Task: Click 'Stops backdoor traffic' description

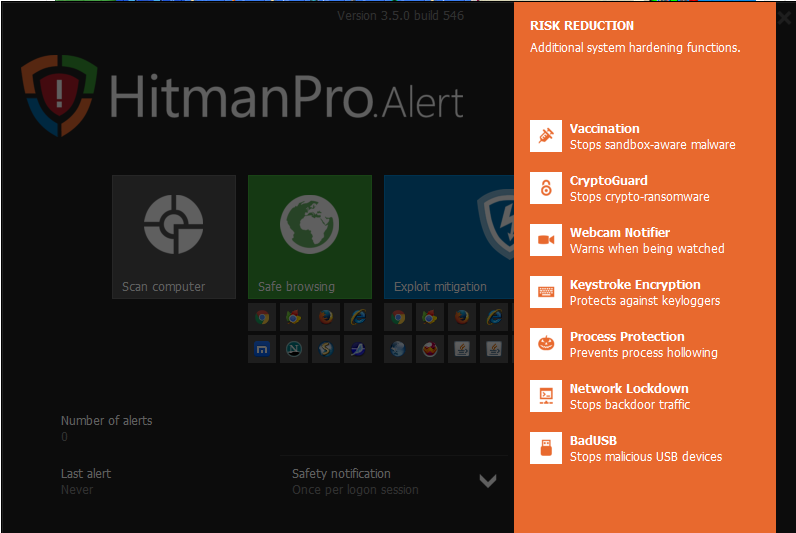Action: point(630,405)
